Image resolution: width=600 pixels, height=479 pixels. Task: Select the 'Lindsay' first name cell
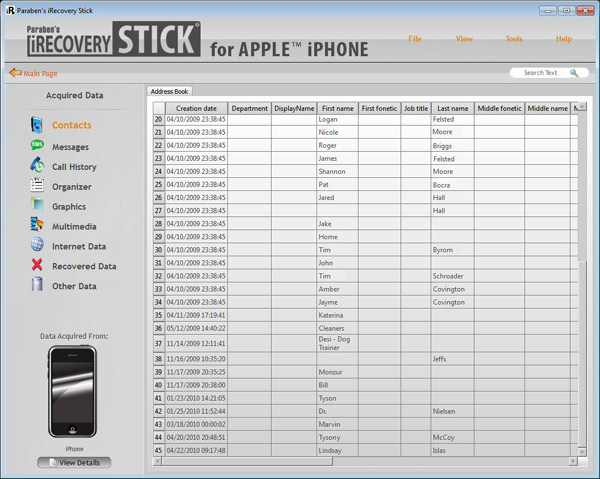click(x=337, y=450)
